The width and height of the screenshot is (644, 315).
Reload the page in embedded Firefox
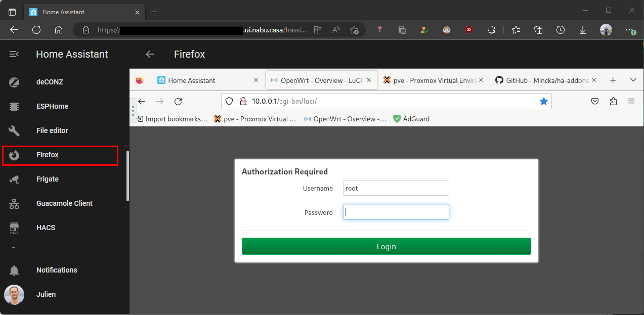(178, 102)
